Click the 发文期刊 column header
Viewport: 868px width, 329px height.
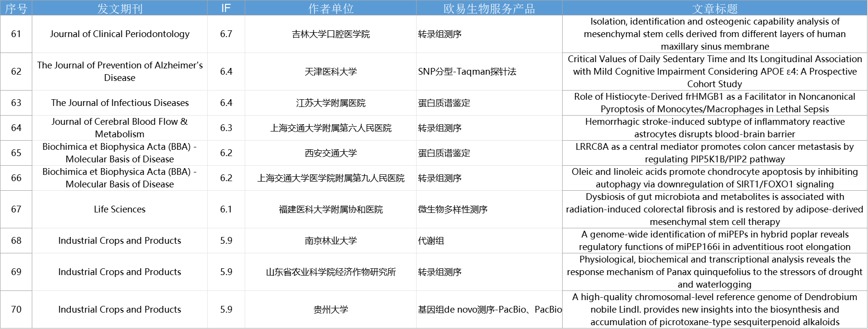tap(119, 9)
